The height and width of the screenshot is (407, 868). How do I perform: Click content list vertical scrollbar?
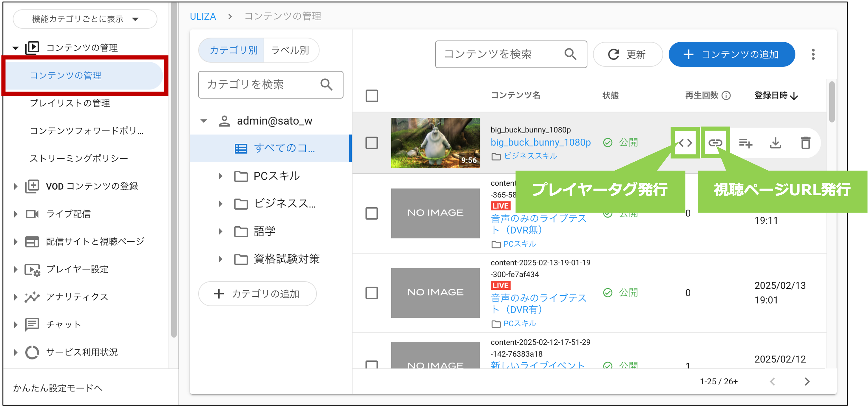(x=832, y=102)
